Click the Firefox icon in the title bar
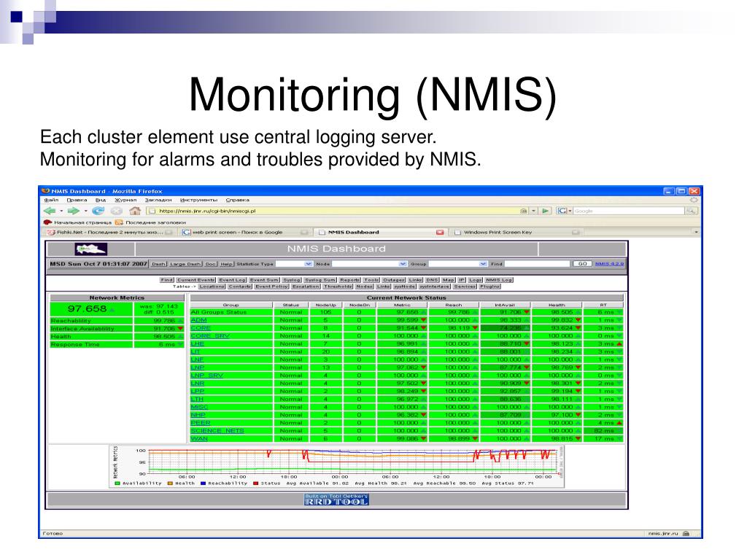The image size is (747, 560). tap(46, 191)
